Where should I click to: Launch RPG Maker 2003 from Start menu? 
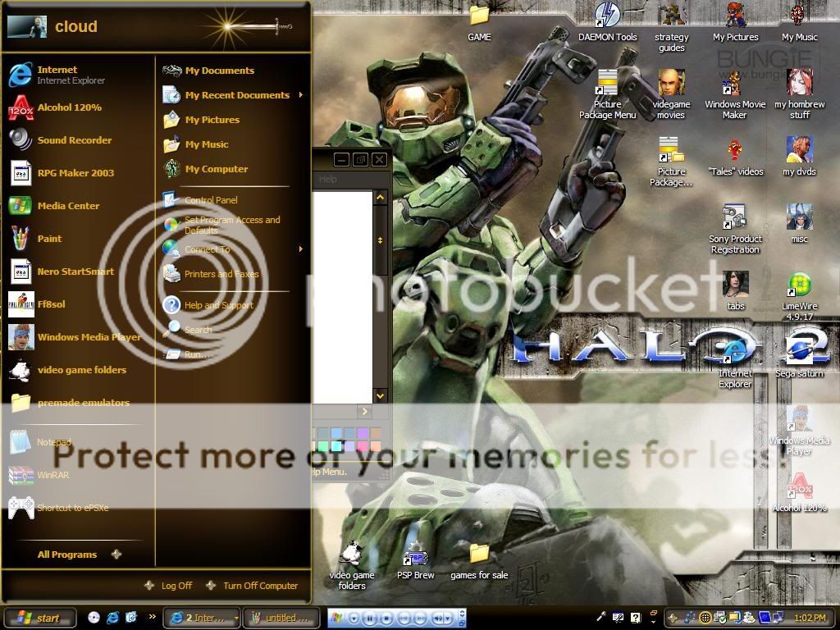pyautogui.click(x=75, y=173)
